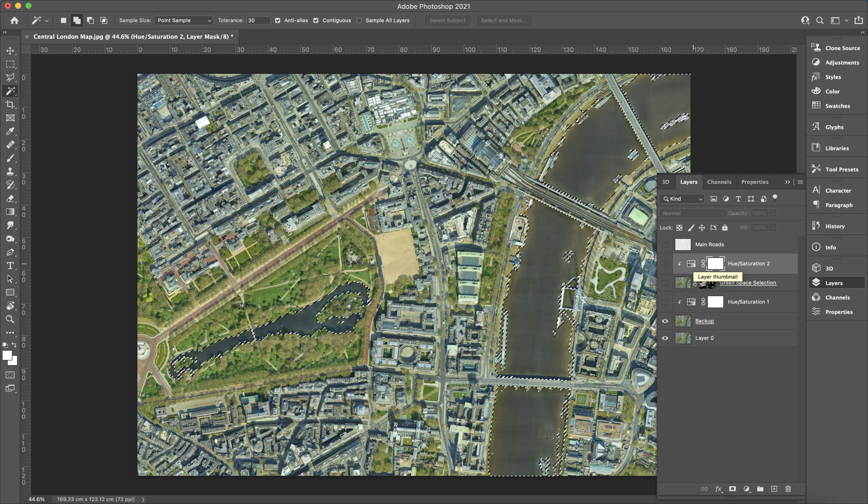868x504 pixels.
Task: Click the Select Subject button
Action: coord(447,20)
